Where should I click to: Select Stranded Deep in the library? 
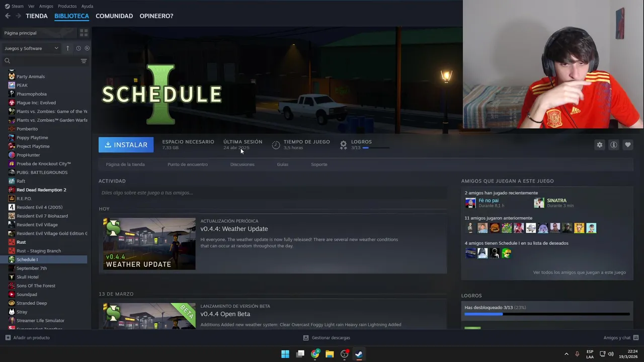pos(32,303)
